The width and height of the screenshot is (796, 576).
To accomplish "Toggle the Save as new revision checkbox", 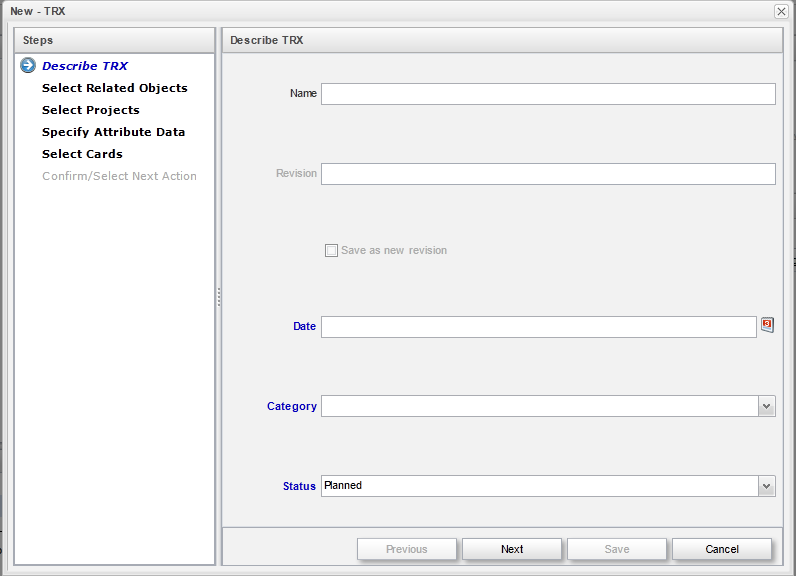I will 331,250.
